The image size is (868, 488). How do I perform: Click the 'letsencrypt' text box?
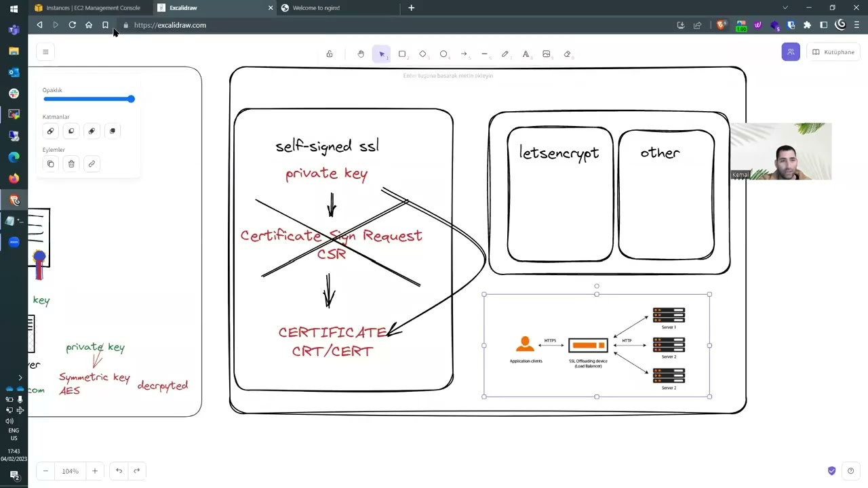click(559, 153)
